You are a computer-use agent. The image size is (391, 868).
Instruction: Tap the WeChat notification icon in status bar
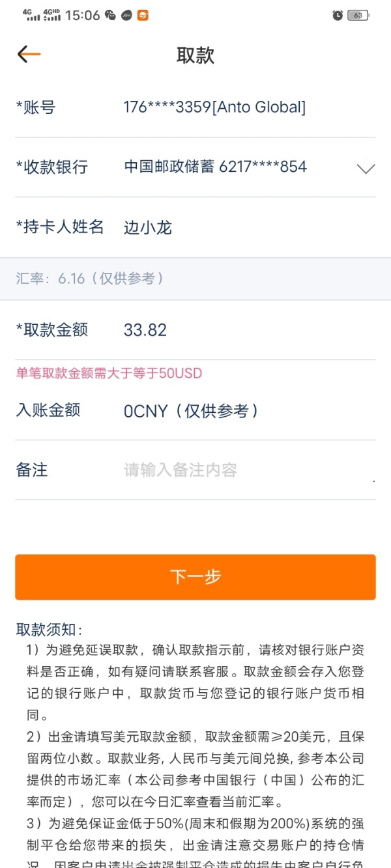click(110, 15)
